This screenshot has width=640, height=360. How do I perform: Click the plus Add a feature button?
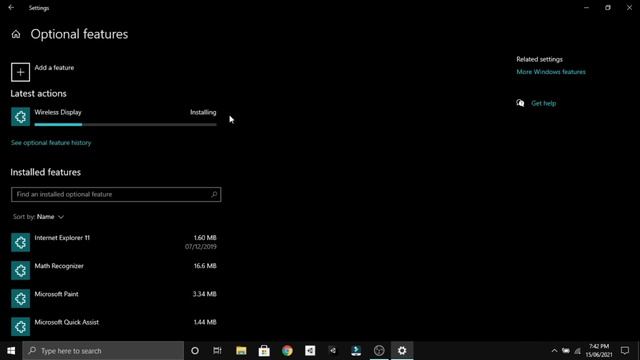(20, 72)
